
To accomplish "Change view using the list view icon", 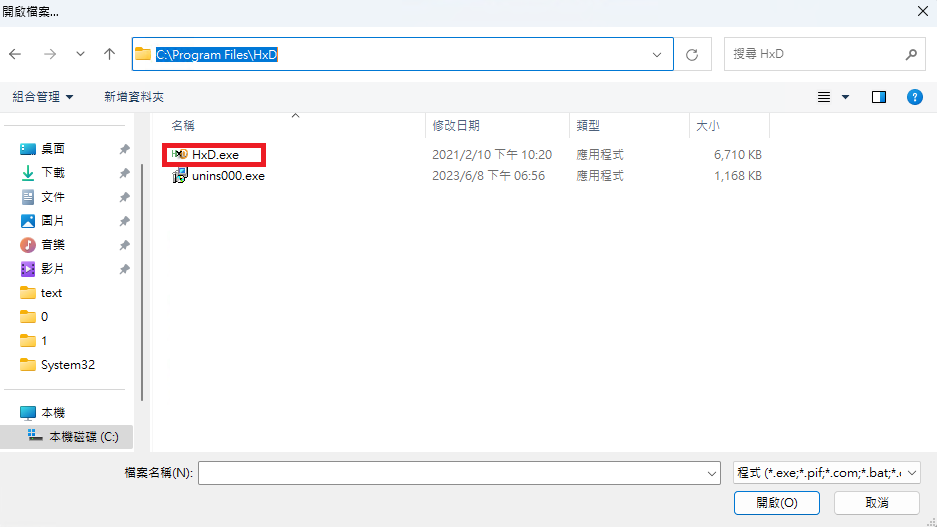I will (823, 97).
